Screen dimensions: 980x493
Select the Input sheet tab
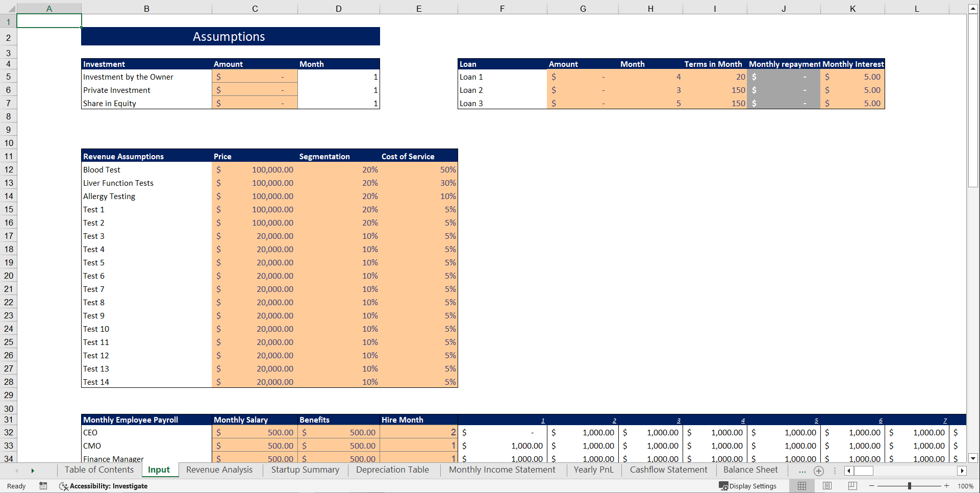159,470
